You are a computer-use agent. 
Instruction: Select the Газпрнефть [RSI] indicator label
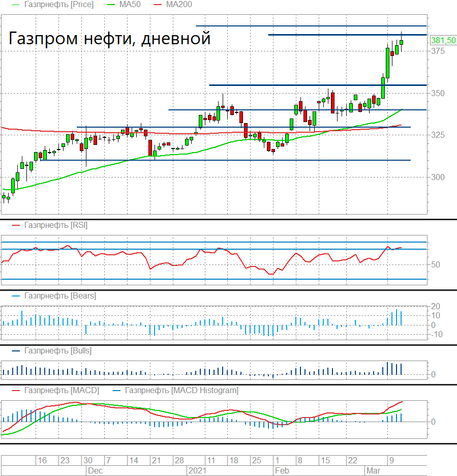pyautogui.click(x=56, y=225)
